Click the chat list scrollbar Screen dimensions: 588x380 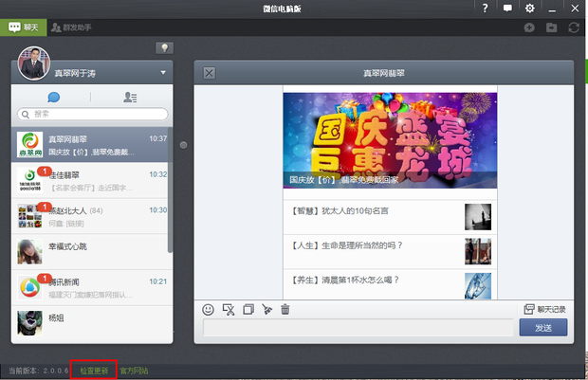170,190
